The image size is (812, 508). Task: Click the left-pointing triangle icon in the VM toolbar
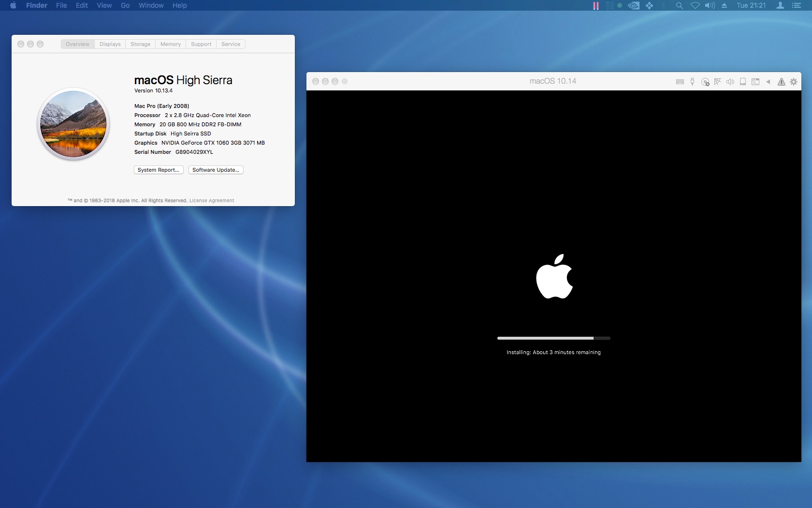[x=768, y=82]
